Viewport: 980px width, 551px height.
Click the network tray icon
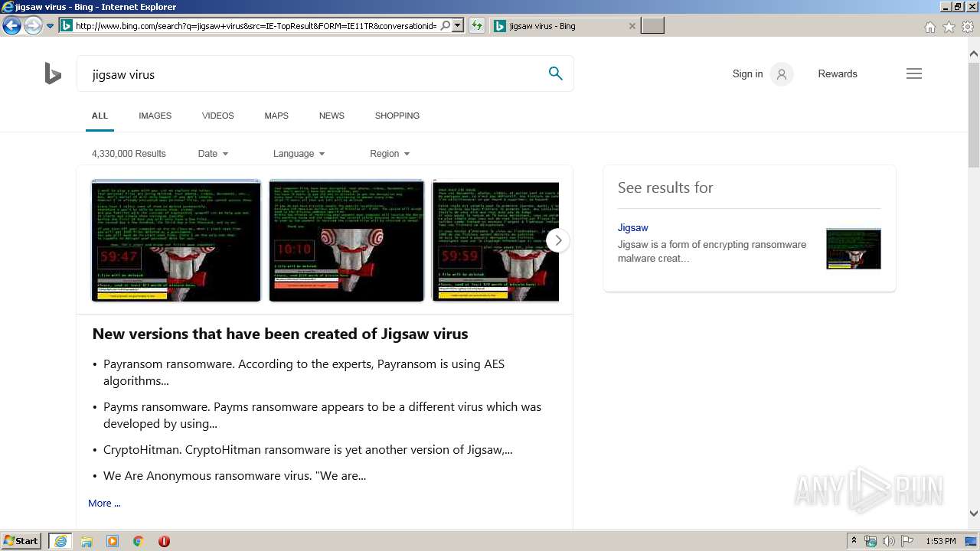[x=871, y=541]
